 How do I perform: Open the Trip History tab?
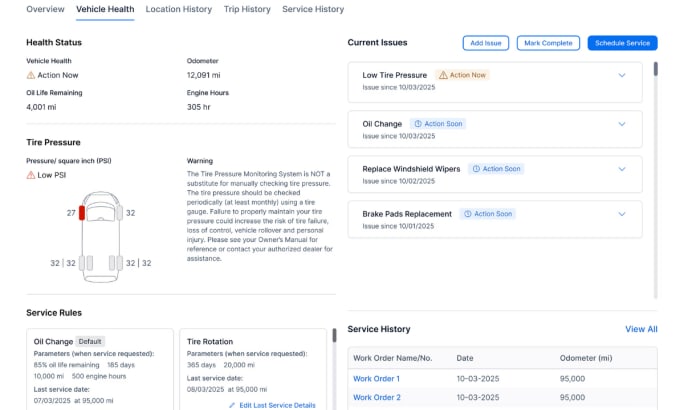pos(247,9)
